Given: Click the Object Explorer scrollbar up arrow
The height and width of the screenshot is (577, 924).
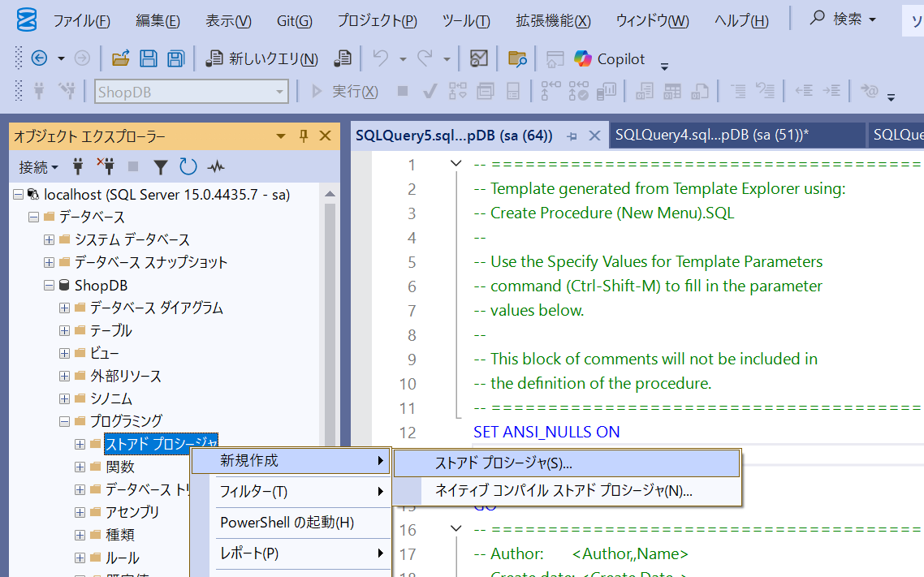Looking at the screenshot, I should pos(330,194).
